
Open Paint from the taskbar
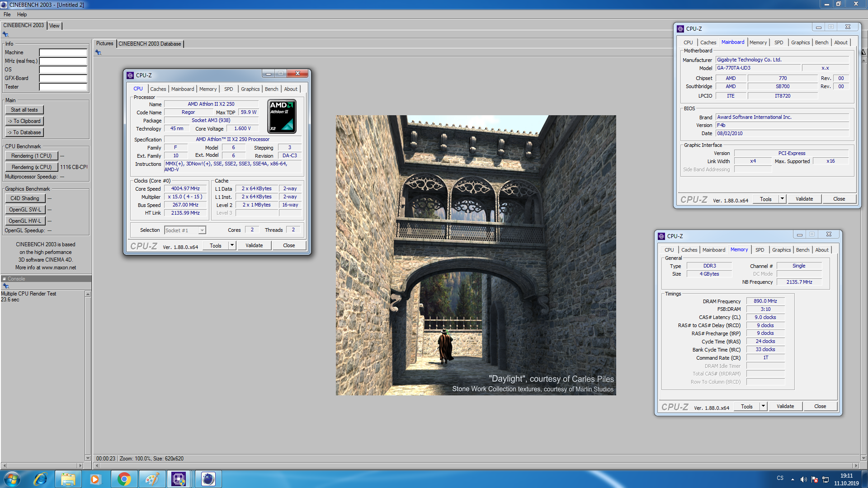click(152, 479)
